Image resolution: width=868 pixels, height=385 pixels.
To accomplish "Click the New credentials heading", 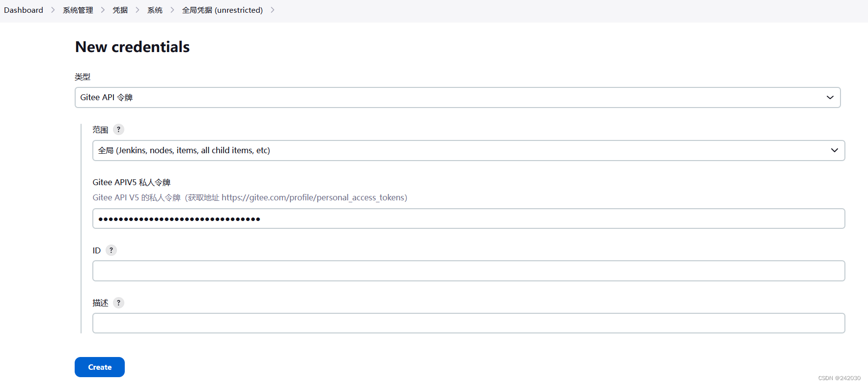I will tap(132, 47).
